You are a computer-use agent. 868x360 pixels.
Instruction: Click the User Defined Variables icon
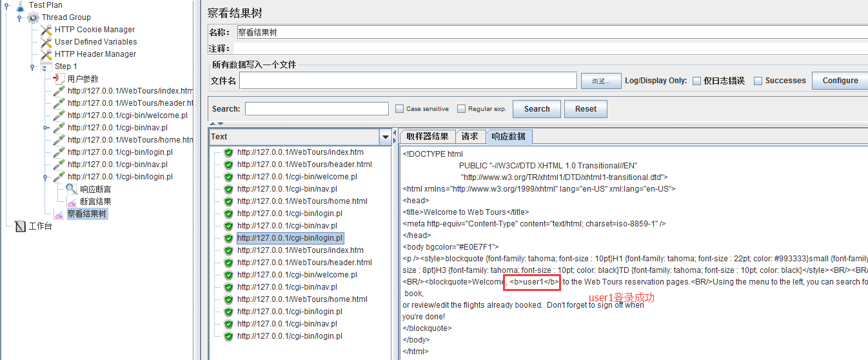[x=46, y=42]
